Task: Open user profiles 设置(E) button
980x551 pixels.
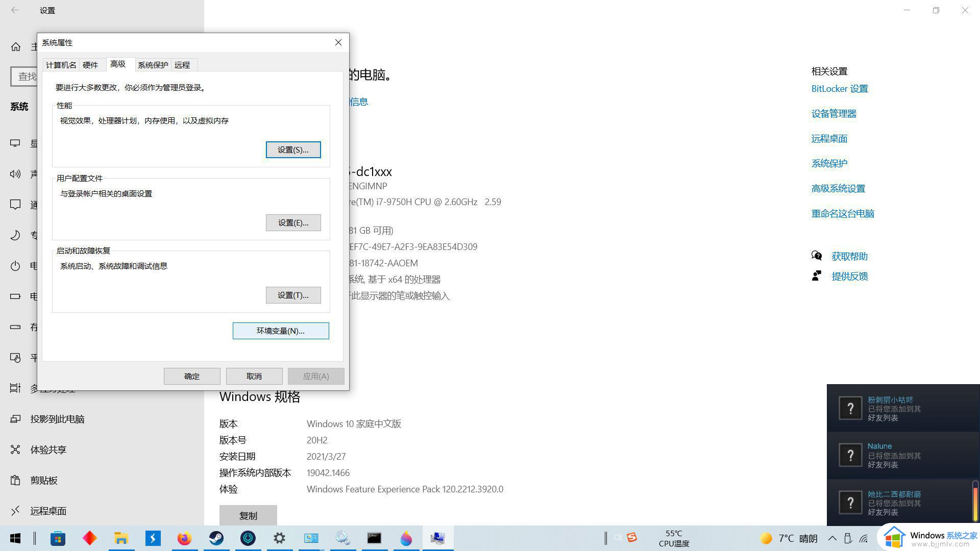Action: click(x=293, y=222)
